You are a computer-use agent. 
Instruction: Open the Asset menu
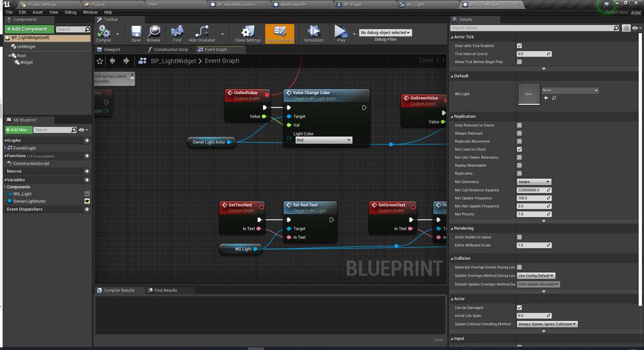tap(38, 12)
